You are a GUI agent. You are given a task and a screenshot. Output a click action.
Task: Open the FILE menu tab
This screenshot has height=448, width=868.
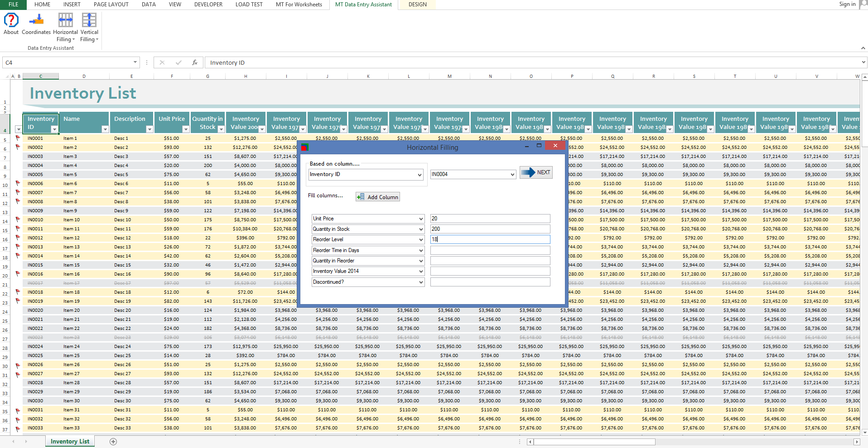click(14, 5)
